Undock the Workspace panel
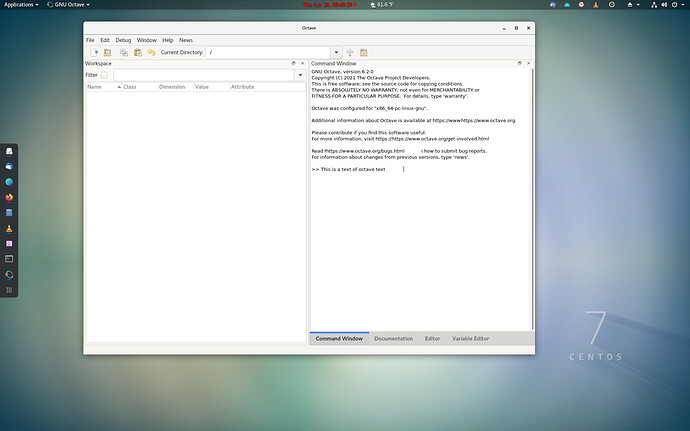Image resolution: width=690 pixels, height=431 pixels. (x=294, y=63)
